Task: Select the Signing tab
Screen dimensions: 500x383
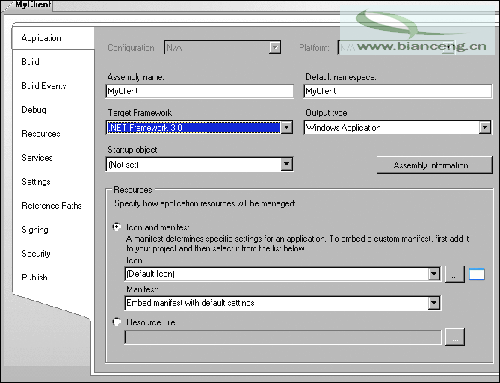Action: click(x=35, y=230)
